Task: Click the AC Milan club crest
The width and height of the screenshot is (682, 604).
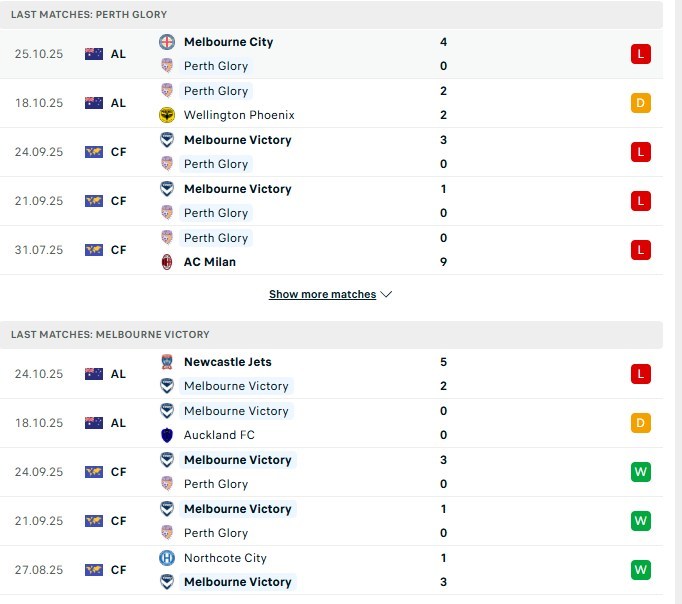Action: tap(167, 262)
